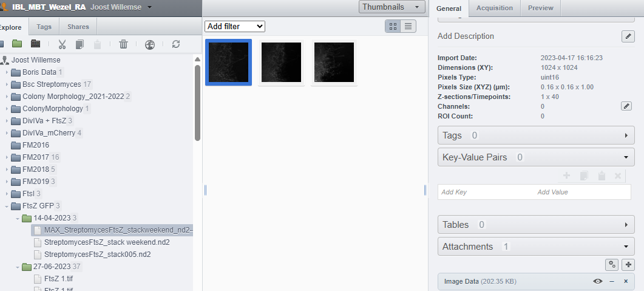The width and height of the screenshot is (644, 291).
Task: Switch to list table layout view
Action: pos(408,26)
